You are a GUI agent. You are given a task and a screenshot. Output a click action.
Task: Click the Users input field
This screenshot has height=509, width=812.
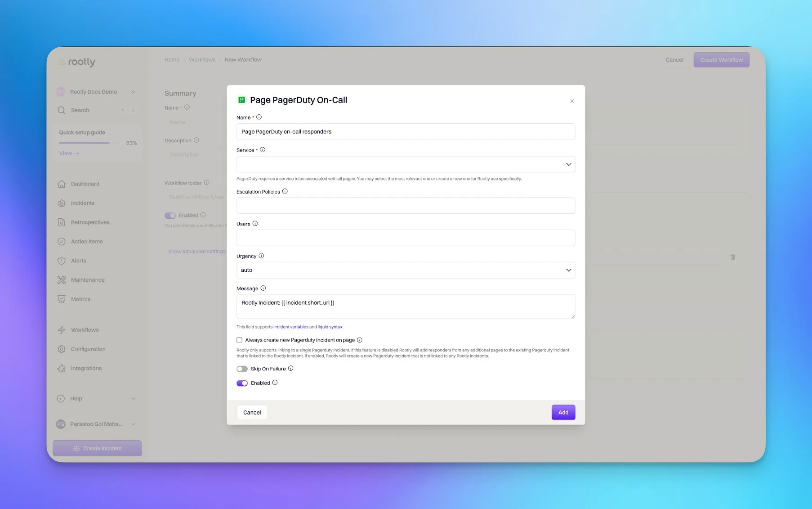point(406,238)
